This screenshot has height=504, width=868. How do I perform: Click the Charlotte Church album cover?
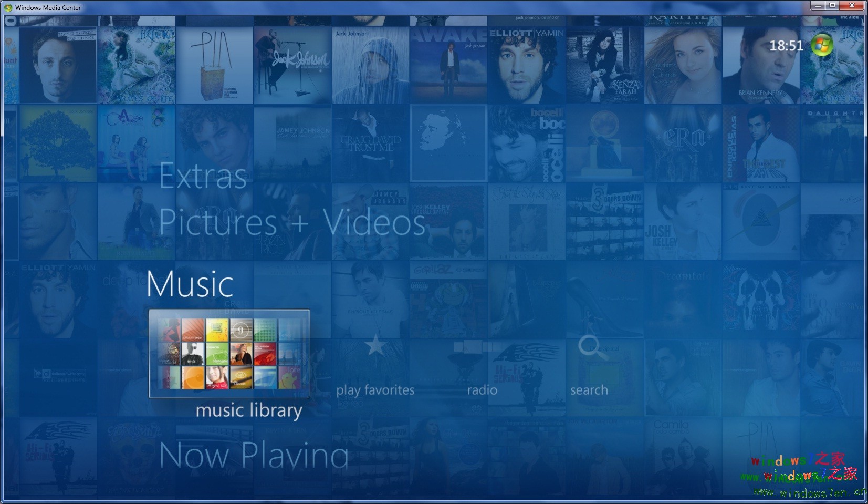pos(683,65)
